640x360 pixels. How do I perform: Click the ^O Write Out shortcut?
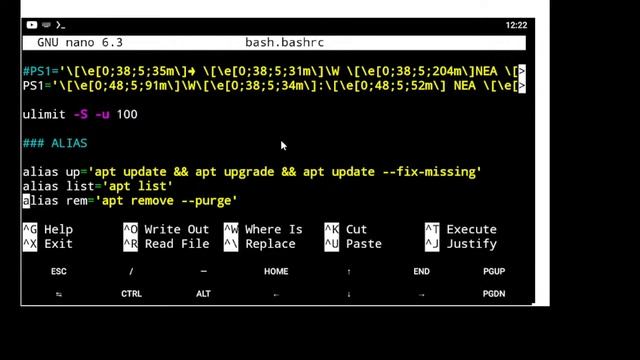pos(166,229)
